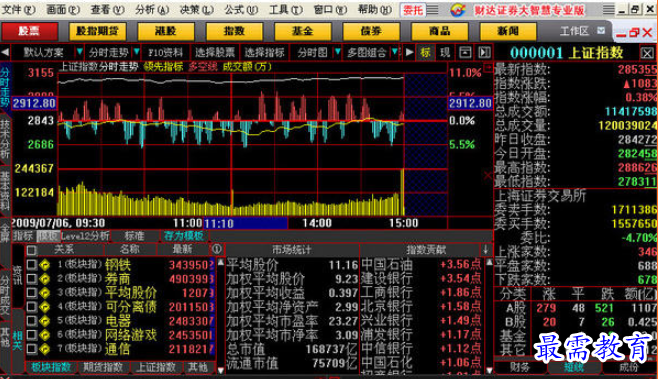Click the yellow diamond icon beside 钢铁
The height and width of the screenshot is (379, 658).
coord(44,265)
